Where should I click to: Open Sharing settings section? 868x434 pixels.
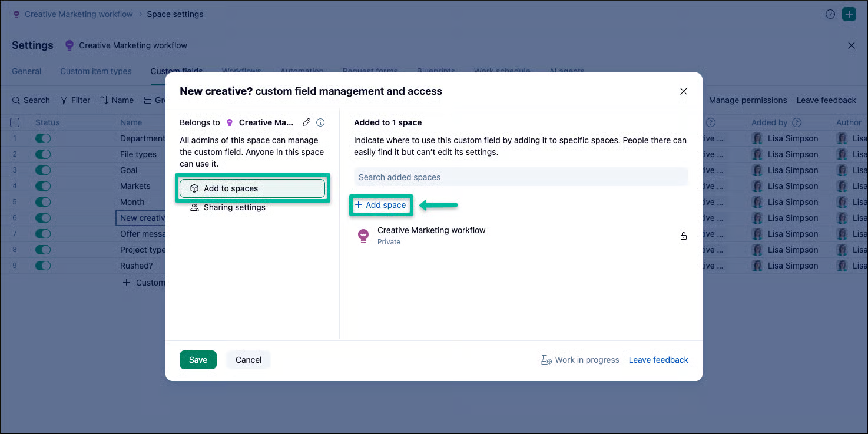227,207
